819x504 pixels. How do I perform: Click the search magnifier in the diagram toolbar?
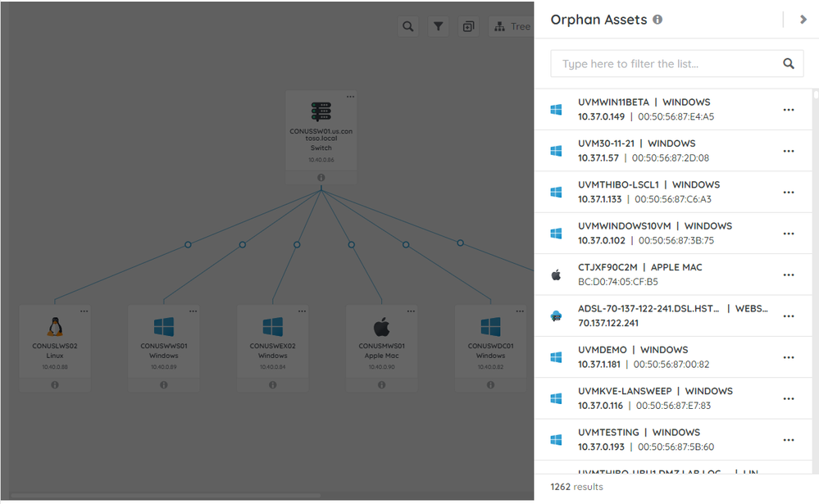[407, 27]
